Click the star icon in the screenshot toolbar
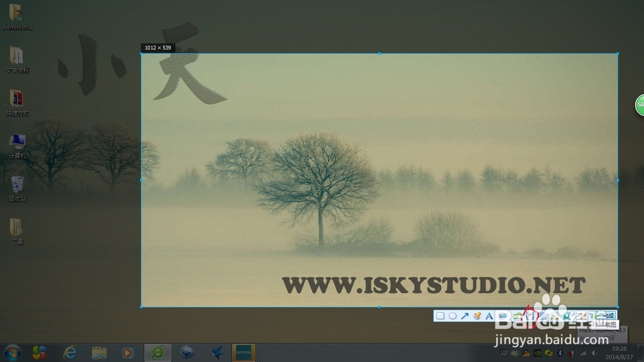The height and width of the screenshot is (362, 644). (x=567, y=316)
